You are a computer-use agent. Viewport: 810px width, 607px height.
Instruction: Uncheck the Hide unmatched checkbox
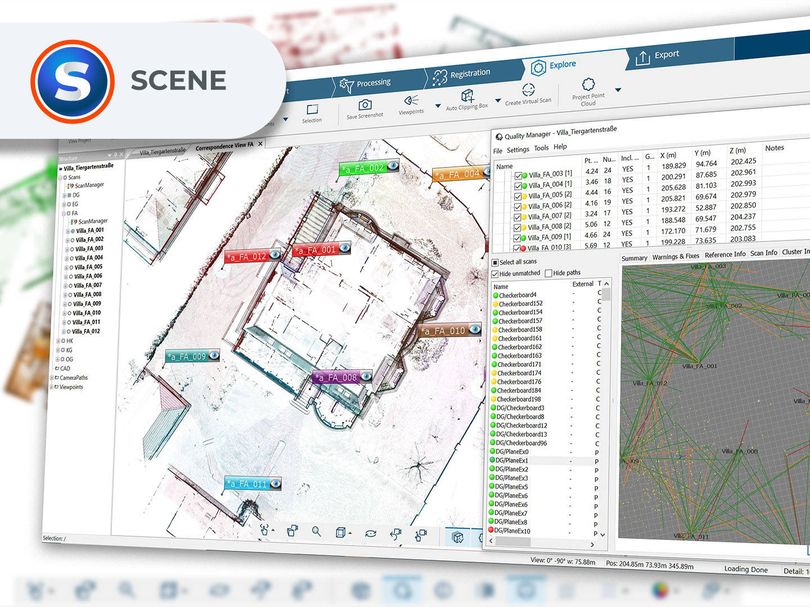[x=494, y=273]
